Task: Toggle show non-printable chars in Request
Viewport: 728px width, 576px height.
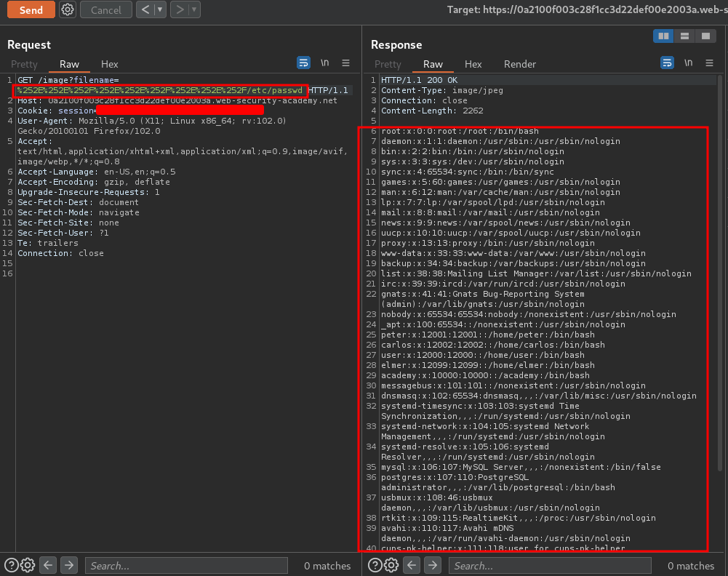Action: tap(324, 63)
